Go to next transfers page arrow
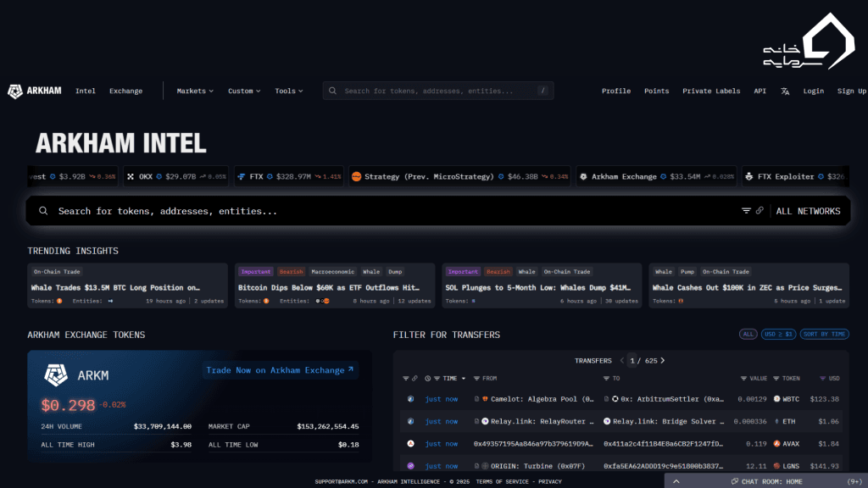 (x=662, y=361)
